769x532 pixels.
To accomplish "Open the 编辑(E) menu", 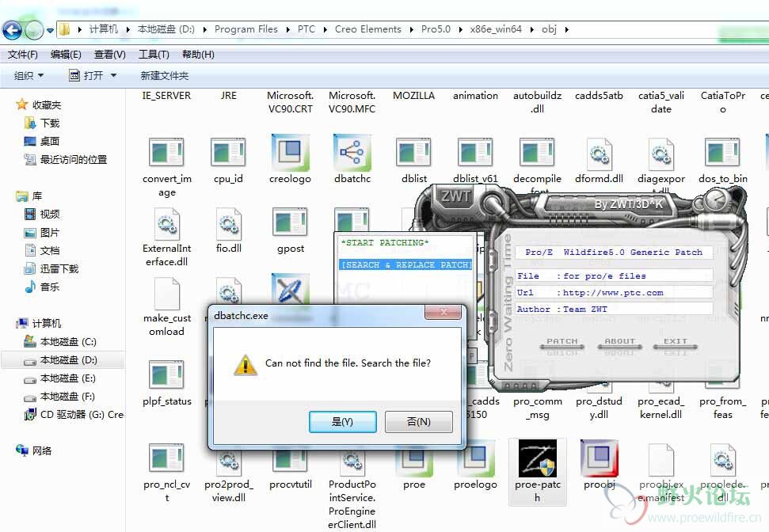I will point(66,55).
